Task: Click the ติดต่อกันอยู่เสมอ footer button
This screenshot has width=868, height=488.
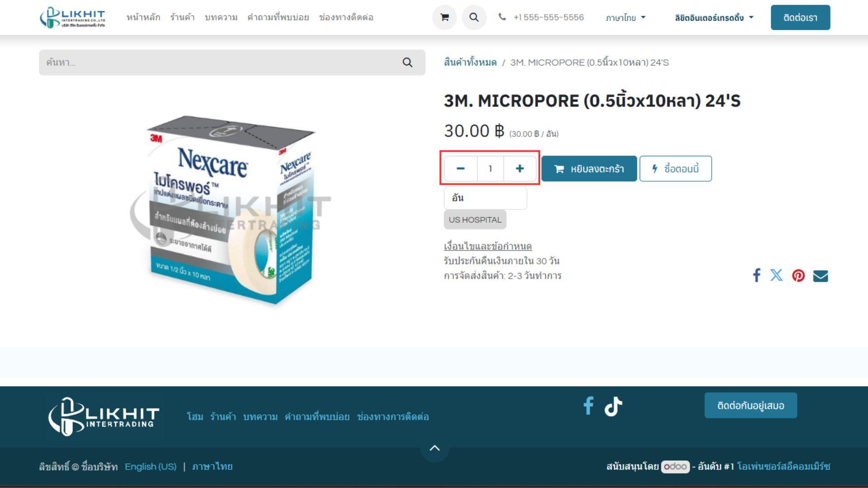Action: pyautogui.click(x=750, y=405)
